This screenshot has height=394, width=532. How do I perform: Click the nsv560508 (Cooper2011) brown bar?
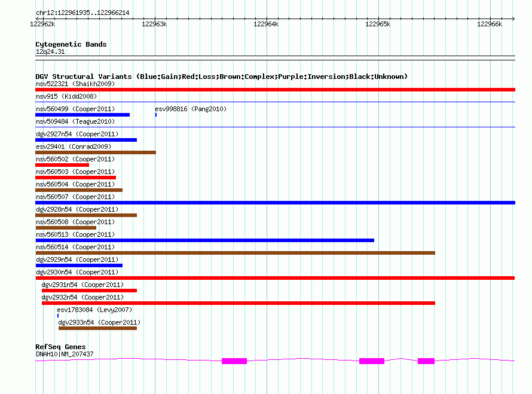coord(66,228)
